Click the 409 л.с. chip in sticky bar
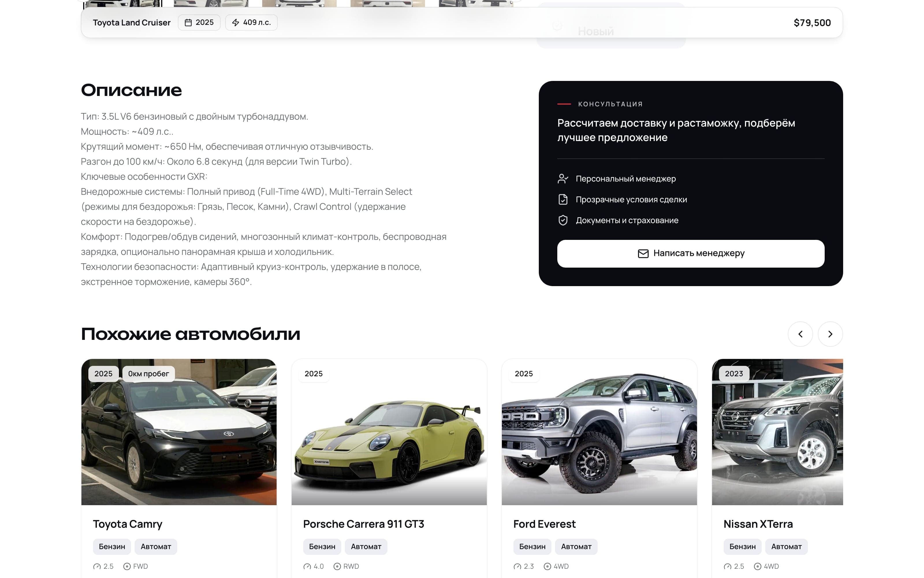The width and height of the screenshot is (924, 578). click(x=251, y=23)
